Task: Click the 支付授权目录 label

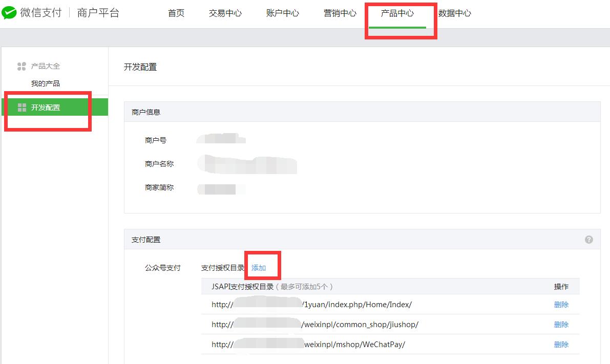Action: point(222,268)
